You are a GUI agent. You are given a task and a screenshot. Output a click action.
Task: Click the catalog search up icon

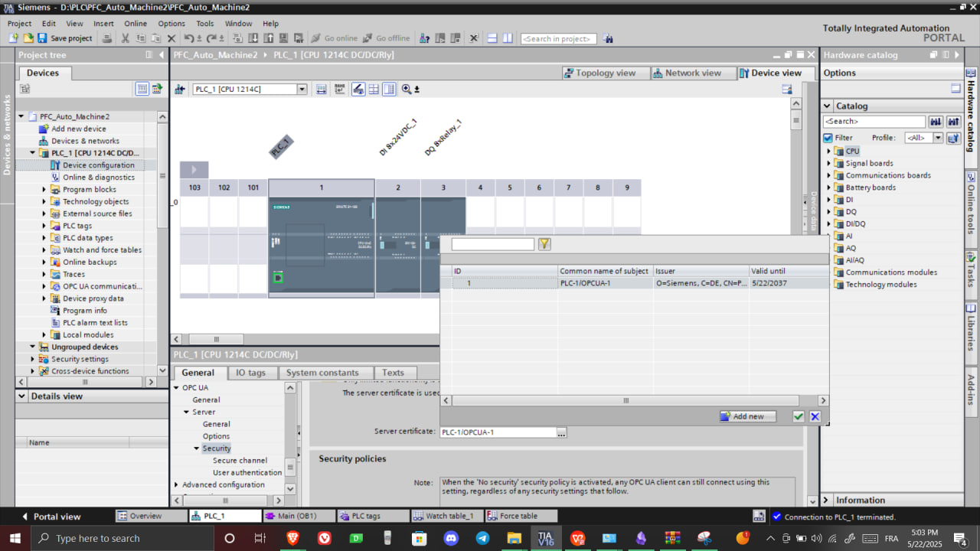(x=953, y=122)
